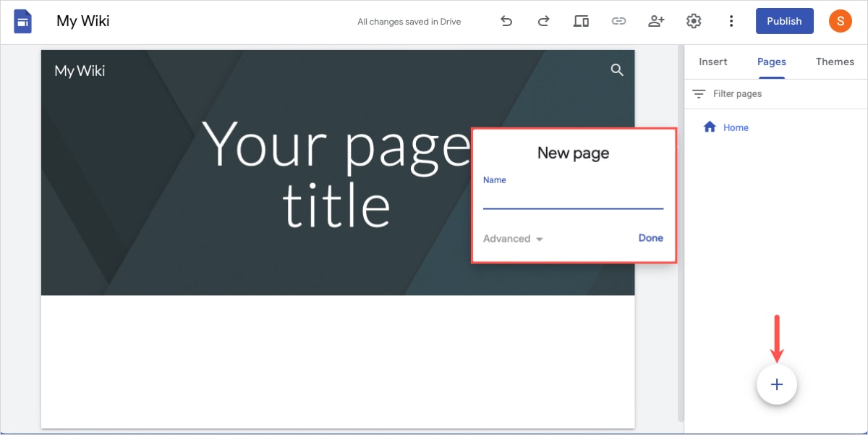Click the Publish button
The image size is (868, 435).
[784, 21]
